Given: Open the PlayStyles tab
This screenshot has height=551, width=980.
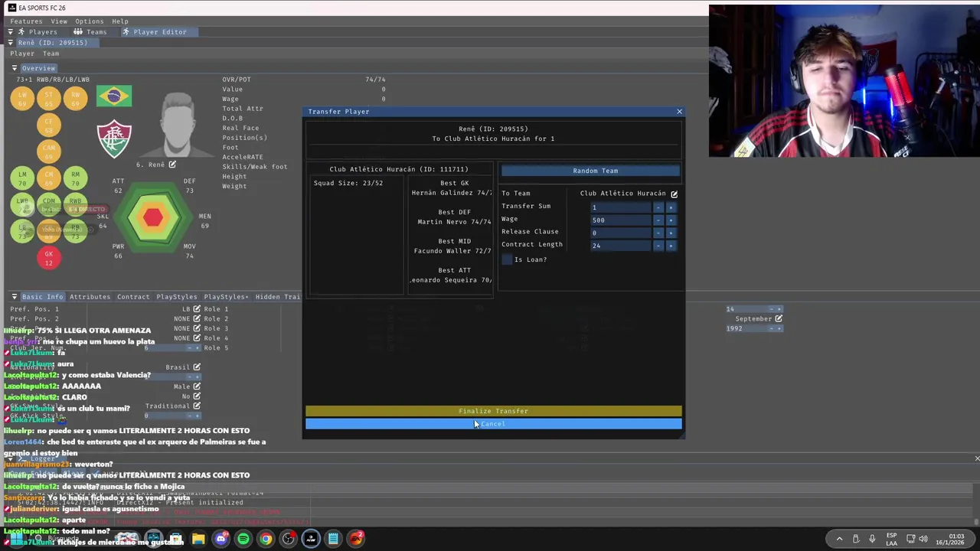Looking at the screenshot, I should click(x=177, y=297).
